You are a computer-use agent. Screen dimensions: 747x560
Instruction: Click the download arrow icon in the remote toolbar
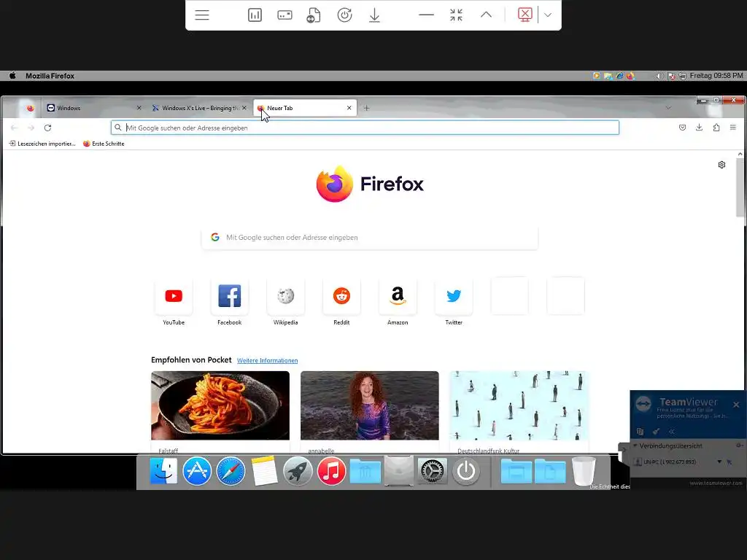(x=374, y=15)
